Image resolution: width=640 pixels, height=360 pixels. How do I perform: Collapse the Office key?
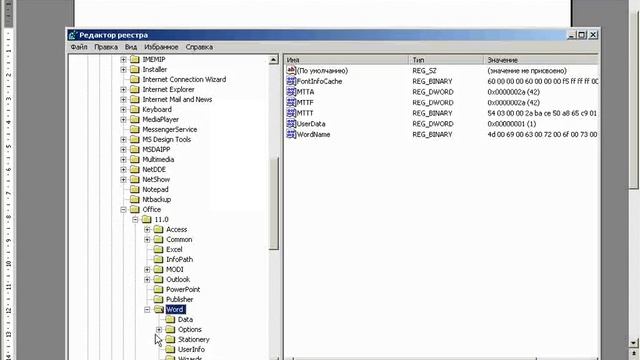[123, 210]
